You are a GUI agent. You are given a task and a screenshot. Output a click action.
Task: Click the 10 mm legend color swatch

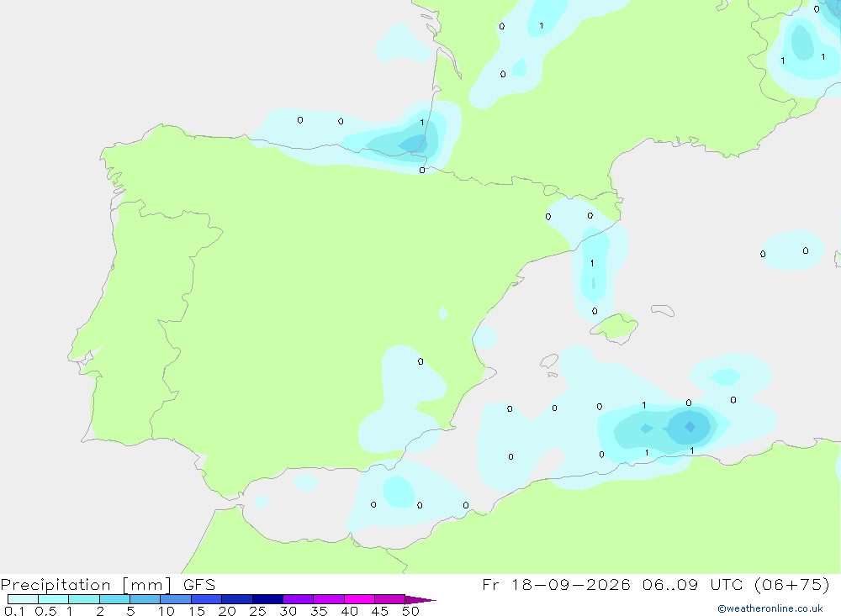pos(176,599)
